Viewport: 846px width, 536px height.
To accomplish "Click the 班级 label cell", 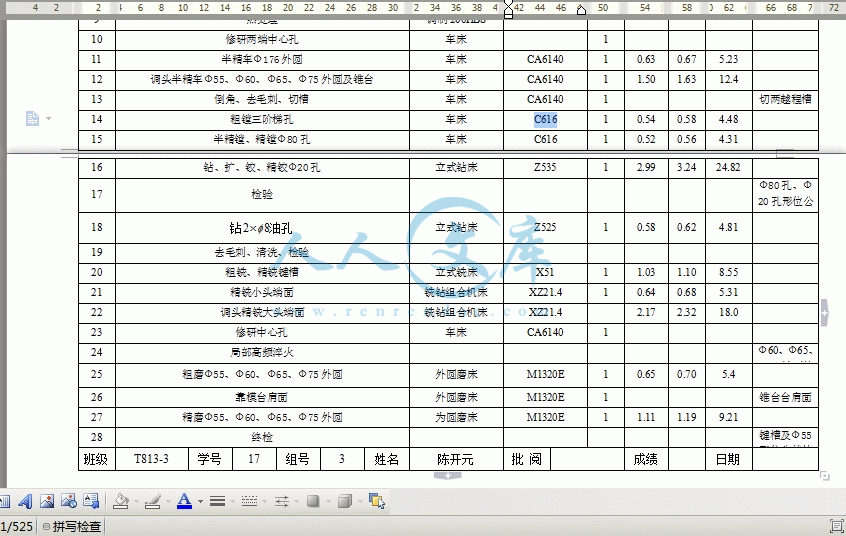I will (x=96, y=459).
